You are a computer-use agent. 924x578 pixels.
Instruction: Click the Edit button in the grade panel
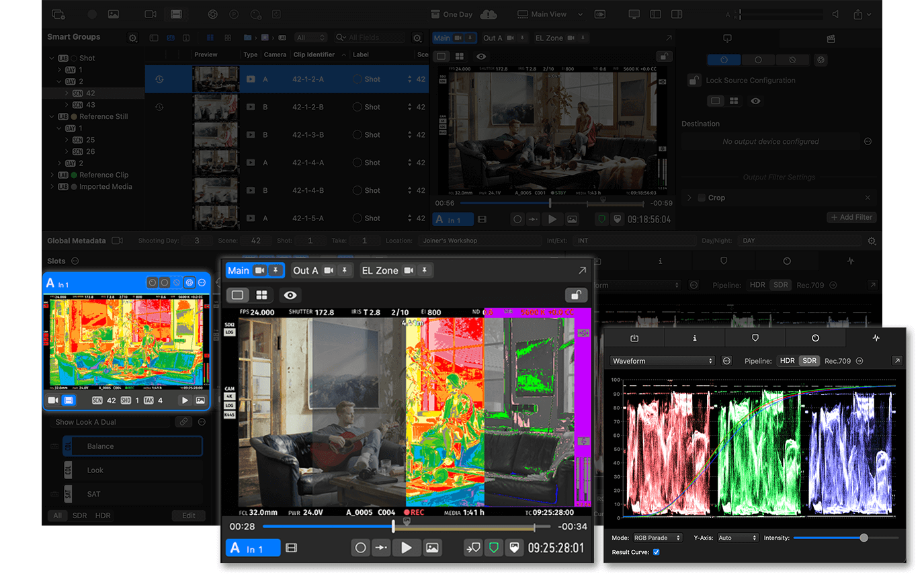[x=189, y=515]
